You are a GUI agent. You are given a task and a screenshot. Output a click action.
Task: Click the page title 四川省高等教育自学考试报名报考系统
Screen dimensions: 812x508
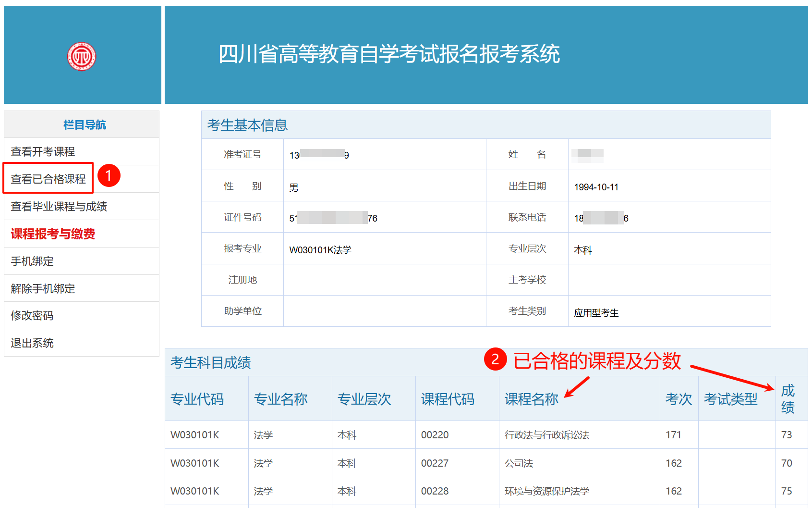click(389, 54)
